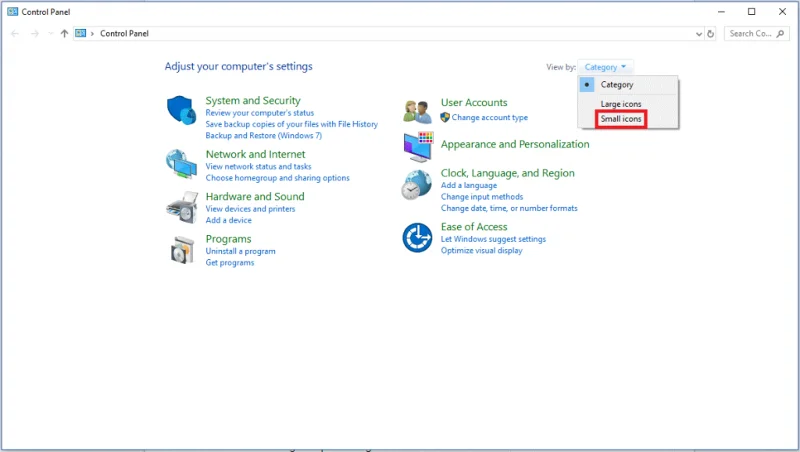Open View devices and printers link
Viewport: 800px width, 452px height.
point(250,209)
